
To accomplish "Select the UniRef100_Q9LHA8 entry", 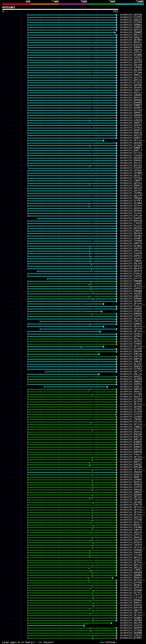I will tap(131, 65).
